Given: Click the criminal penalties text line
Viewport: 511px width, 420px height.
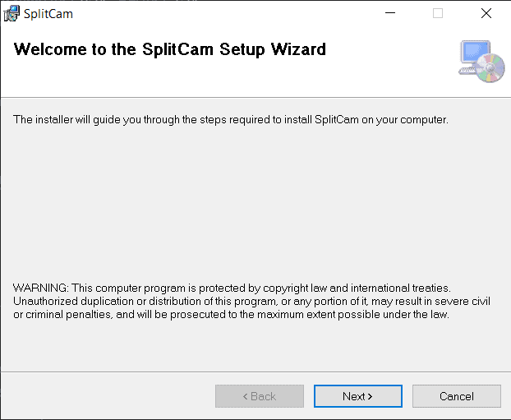Looking at the screenshot, I should (231, 314).
